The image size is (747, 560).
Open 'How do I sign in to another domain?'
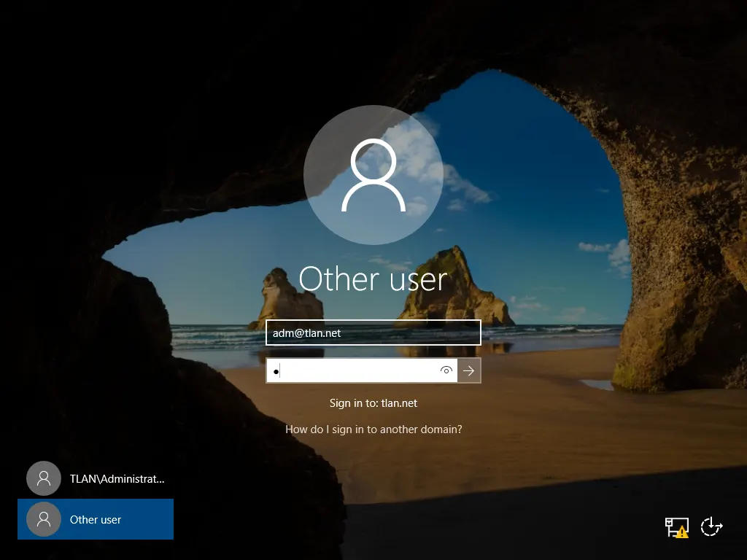tap(373, 429)
